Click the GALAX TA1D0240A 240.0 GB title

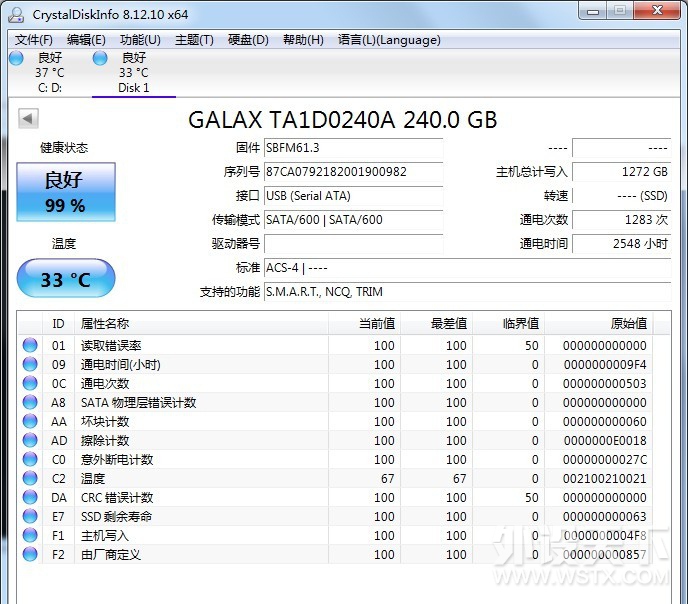click(x=343, y=120)
